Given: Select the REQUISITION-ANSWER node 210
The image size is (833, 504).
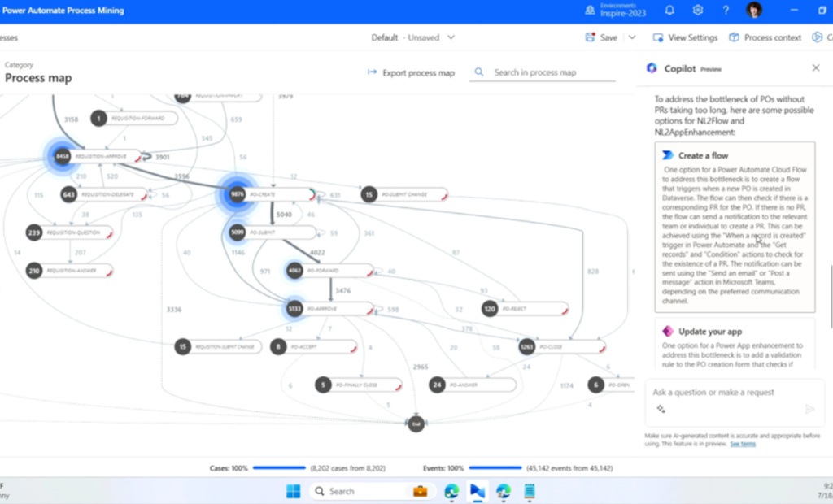Looking at the screenshot, I should 70,271.
